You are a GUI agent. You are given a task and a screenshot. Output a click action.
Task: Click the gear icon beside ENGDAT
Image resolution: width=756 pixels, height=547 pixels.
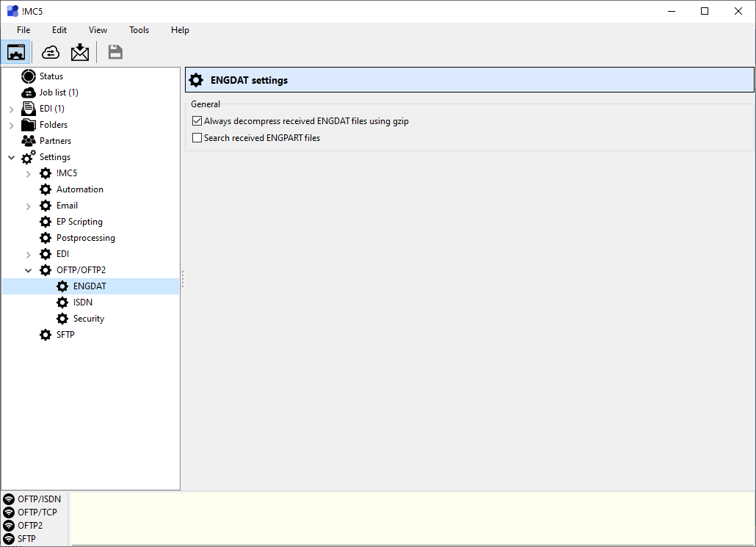[x=62, y=286]
